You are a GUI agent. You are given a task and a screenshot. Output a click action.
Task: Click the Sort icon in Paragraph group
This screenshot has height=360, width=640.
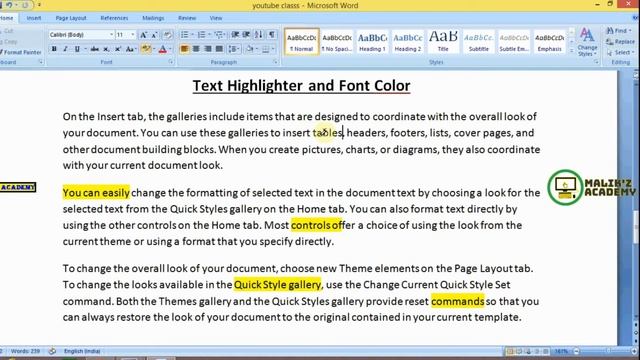coord(259,35)
